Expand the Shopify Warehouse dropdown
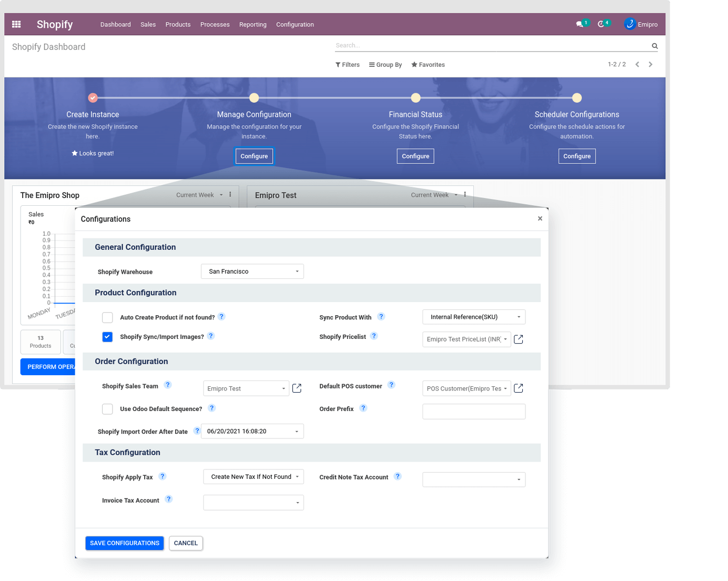Screen dimensions: 728x581 click(x=252, y=272)
